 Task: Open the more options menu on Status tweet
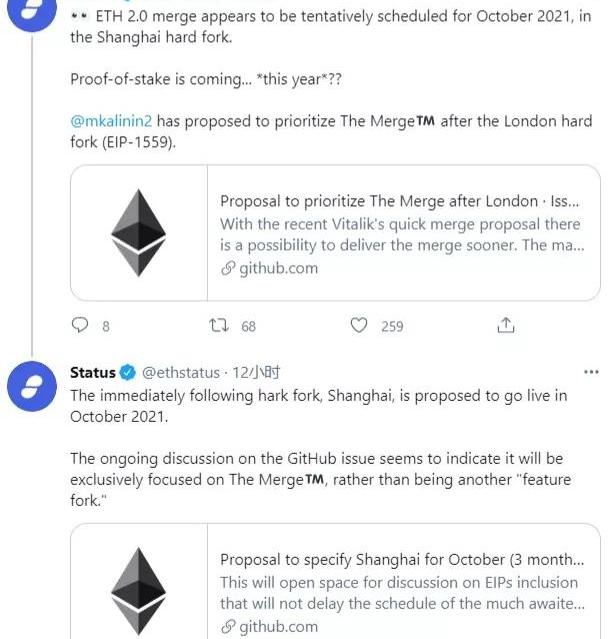591,372
